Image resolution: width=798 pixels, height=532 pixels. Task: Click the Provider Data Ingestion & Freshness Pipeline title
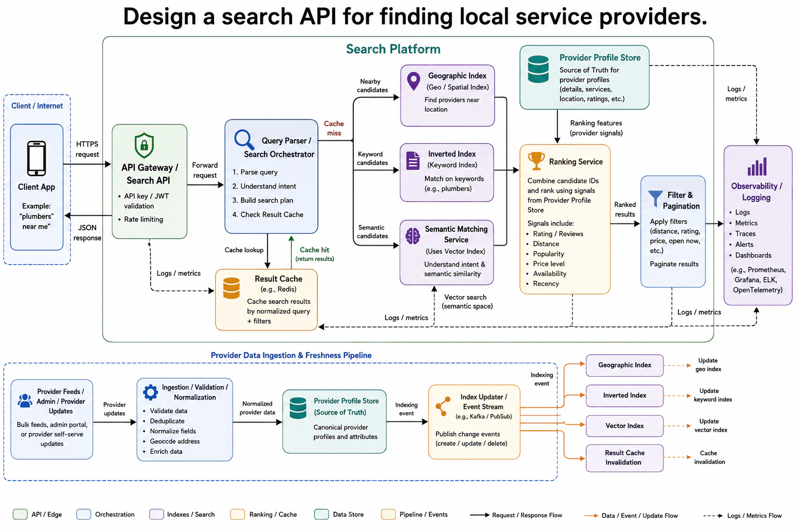point(291,355)
